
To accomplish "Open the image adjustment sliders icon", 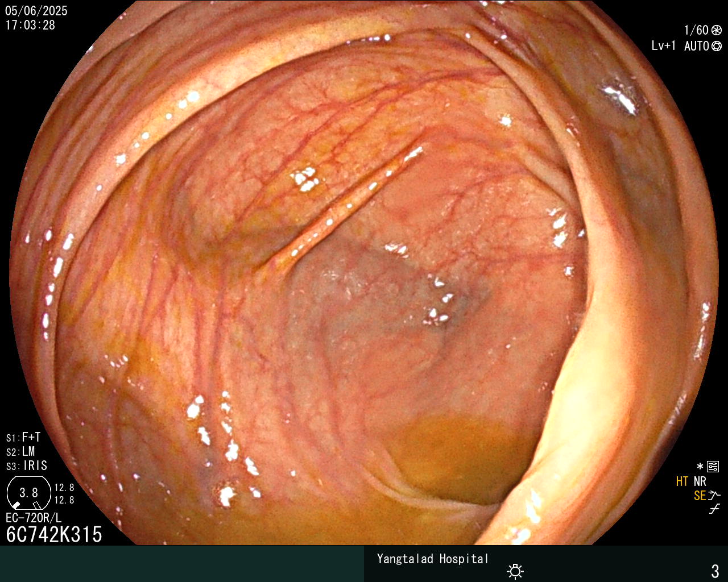I will [713, 467].
